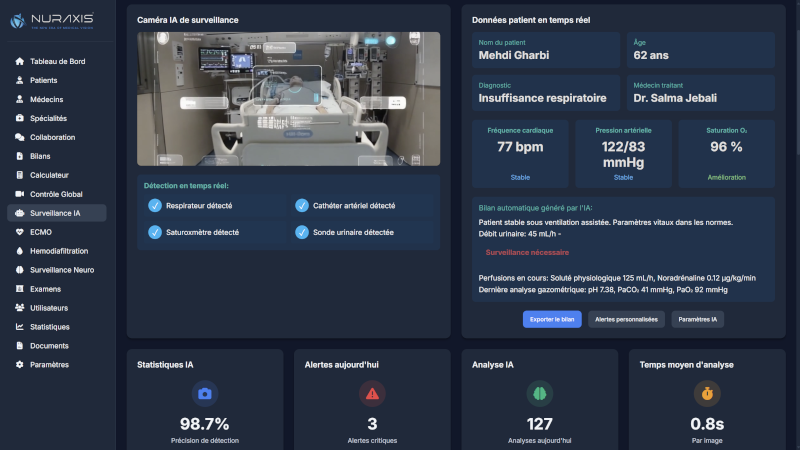Click the Paramètres IA button

click(x=699, y=319)
